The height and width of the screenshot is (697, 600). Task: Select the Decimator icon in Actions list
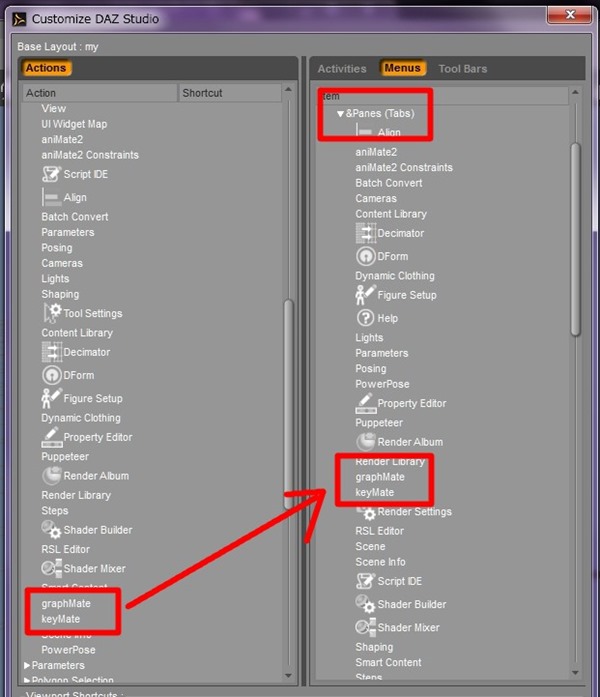coord(52,352)
